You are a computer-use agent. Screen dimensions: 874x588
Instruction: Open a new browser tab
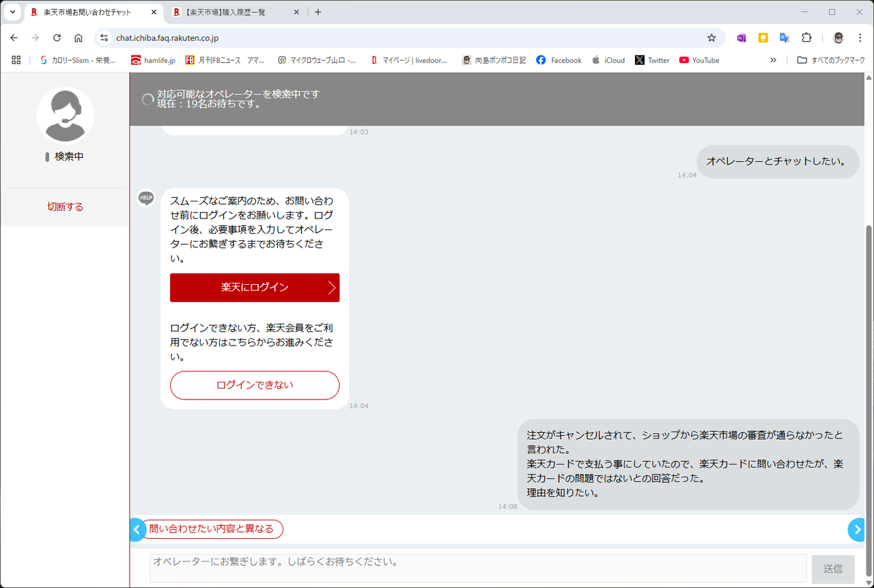pos(318,12)
